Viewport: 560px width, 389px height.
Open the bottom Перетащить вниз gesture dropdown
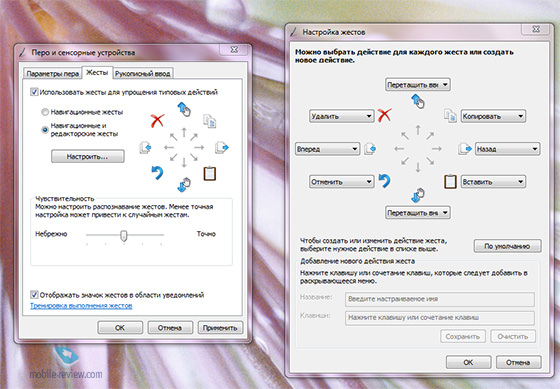click(418, 213)
